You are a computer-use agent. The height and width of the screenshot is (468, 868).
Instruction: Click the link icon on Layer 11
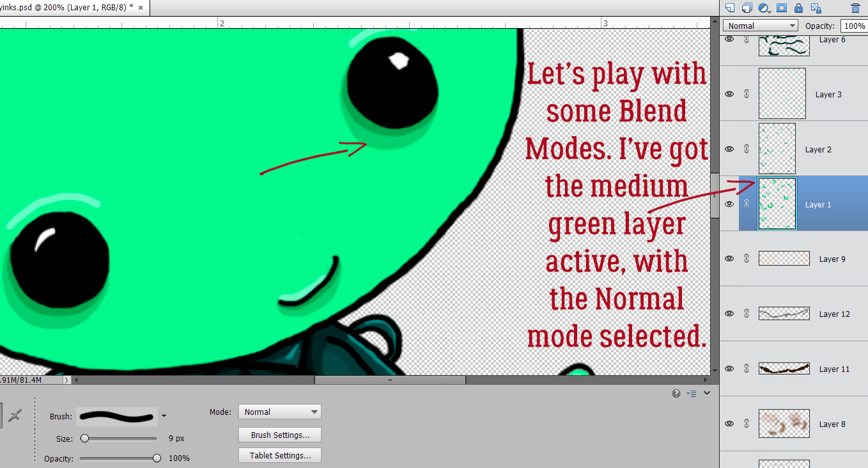(x=746, y=369)
